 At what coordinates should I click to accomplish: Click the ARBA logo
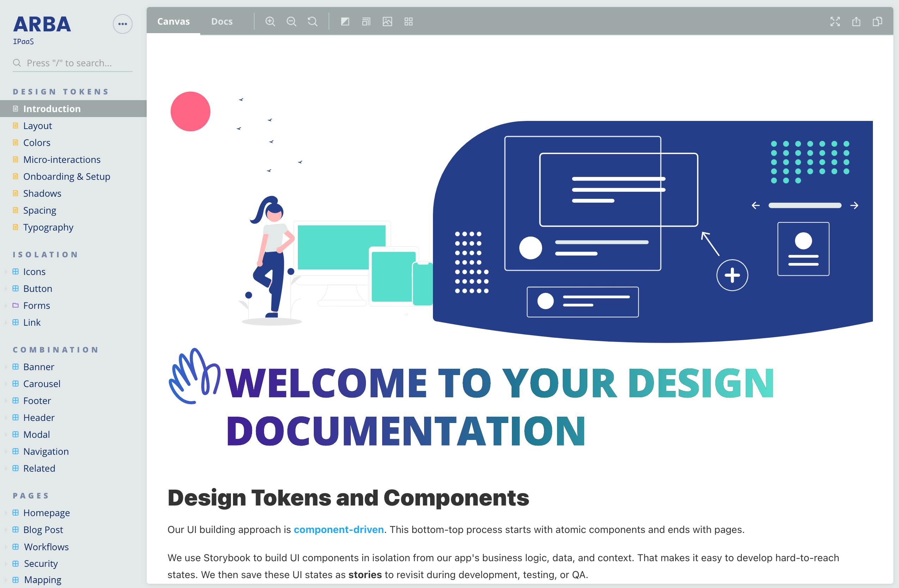(x=42, y=24)
